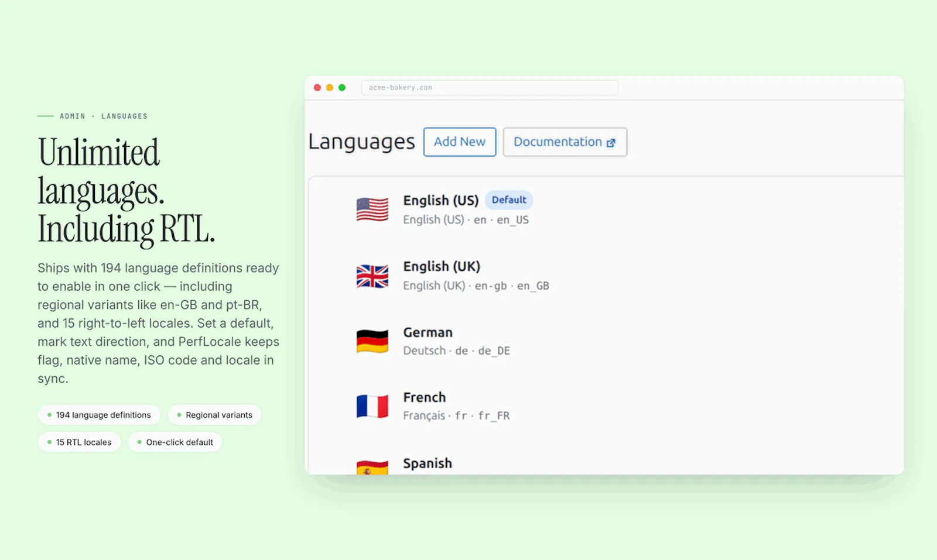Click the '15 RTL locales' pill
Screen dimensions: 937x560
point(80,442)
